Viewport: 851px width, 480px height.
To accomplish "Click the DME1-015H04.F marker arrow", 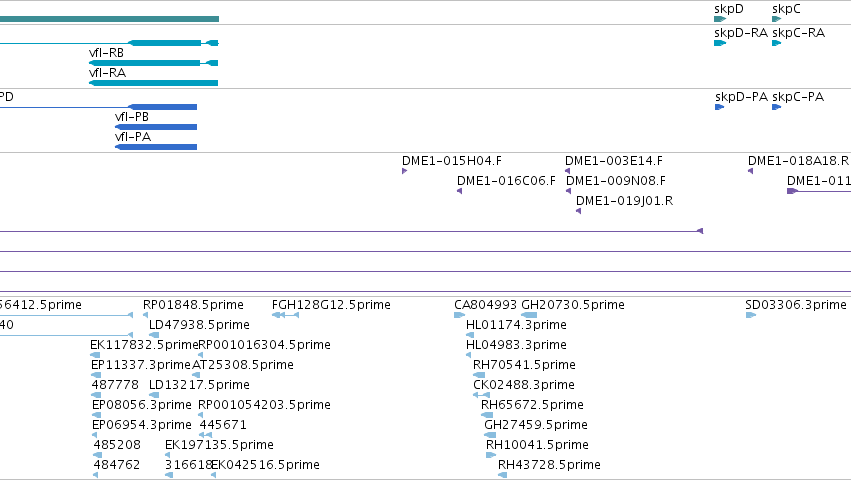I will coord(404,171).
